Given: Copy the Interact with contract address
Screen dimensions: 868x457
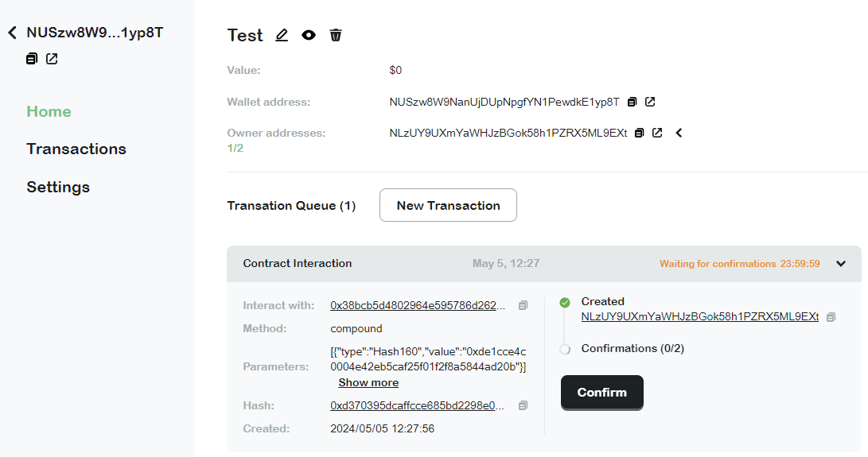Looking at the screenshot, I should click(523, 305).
